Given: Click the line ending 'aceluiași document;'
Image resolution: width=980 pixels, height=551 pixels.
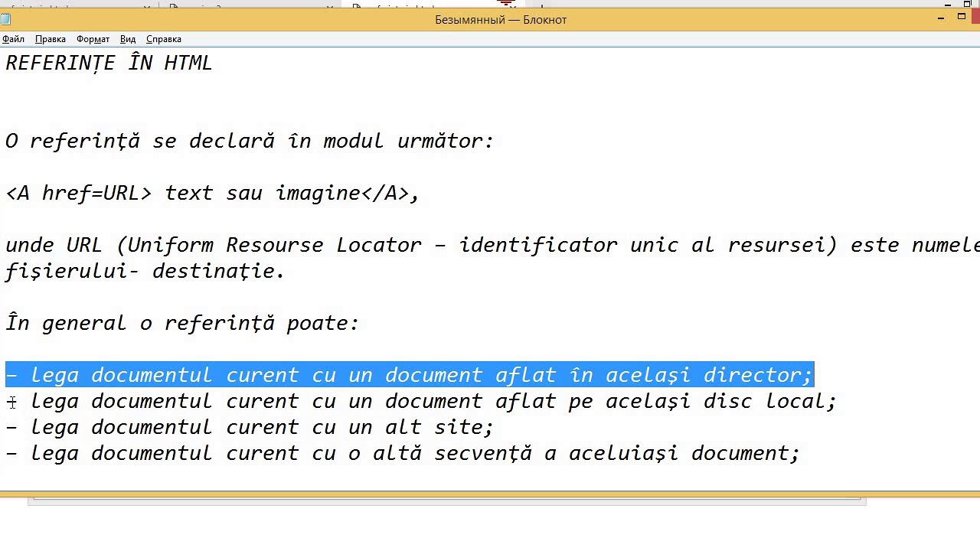Looking at the screenshot, I should (403, 453).
